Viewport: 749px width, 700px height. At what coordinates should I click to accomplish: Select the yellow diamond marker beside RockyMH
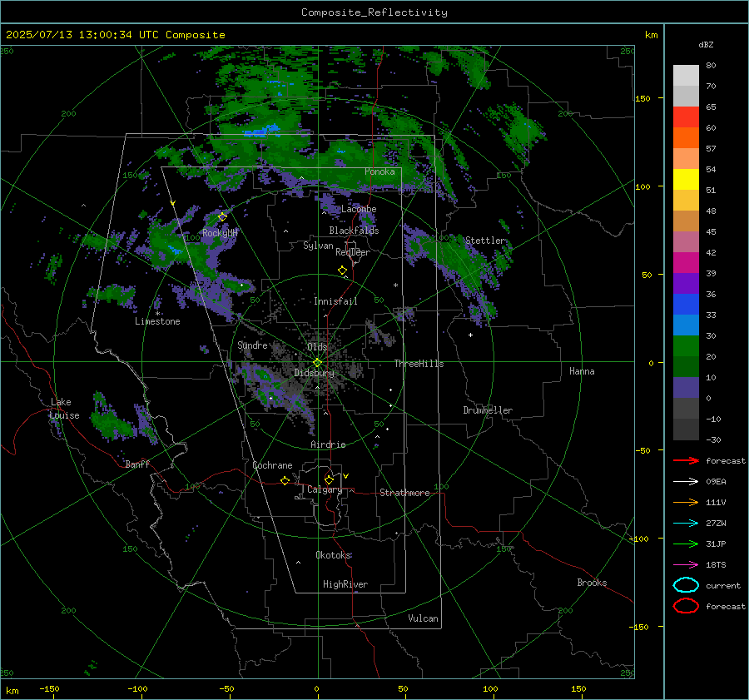pyautogui.click(x=222, y=216)
